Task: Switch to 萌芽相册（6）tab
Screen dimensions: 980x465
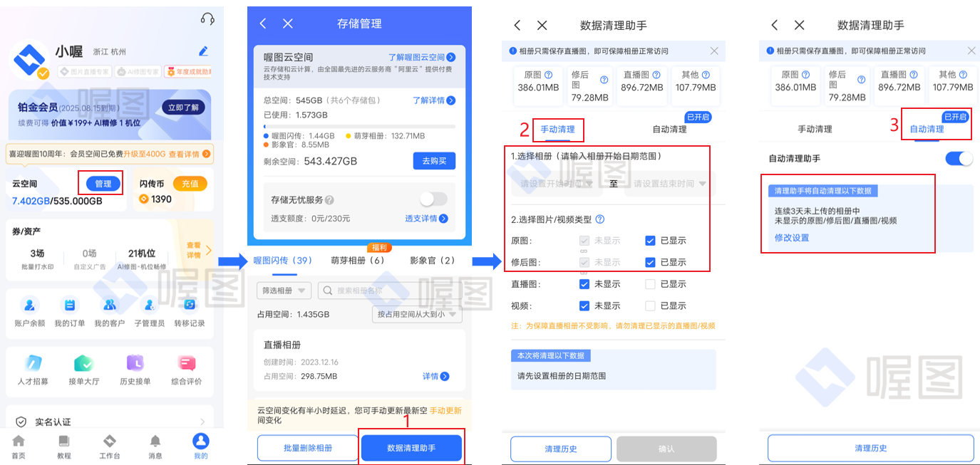Action: tap(358, 261)
